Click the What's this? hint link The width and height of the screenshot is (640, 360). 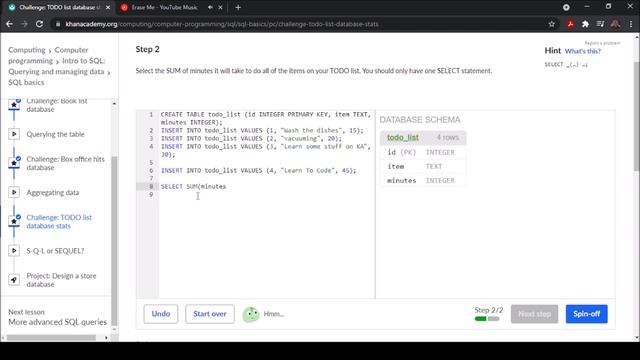pyautogui.click(x=582, y=51)
